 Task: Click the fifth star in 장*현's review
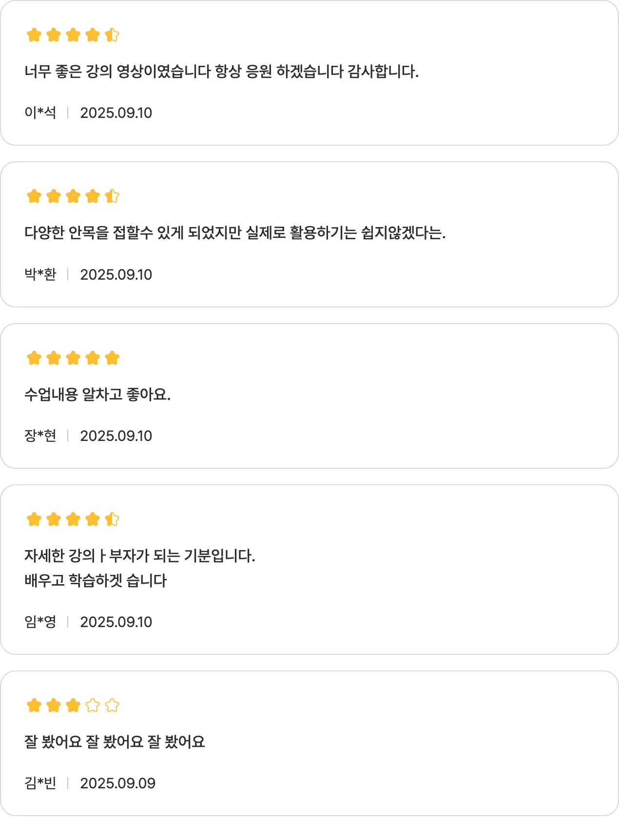tap(112, 358)
